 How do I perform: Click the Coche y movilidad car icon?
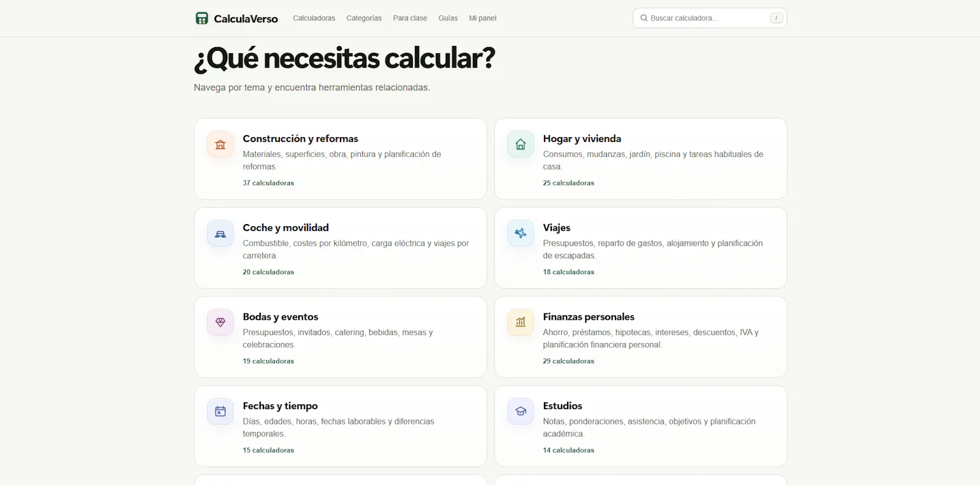pyautogui.click(x=221, y=233)
